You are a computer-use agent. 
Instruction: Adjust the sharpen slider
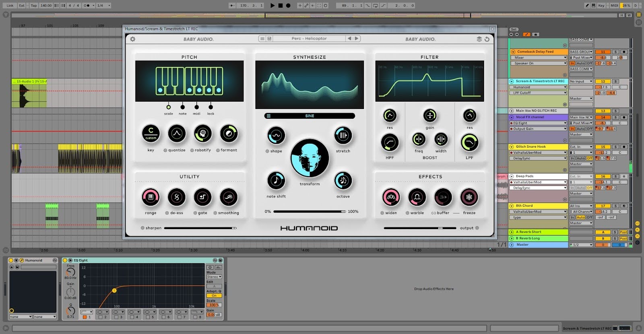coord(200,228)
